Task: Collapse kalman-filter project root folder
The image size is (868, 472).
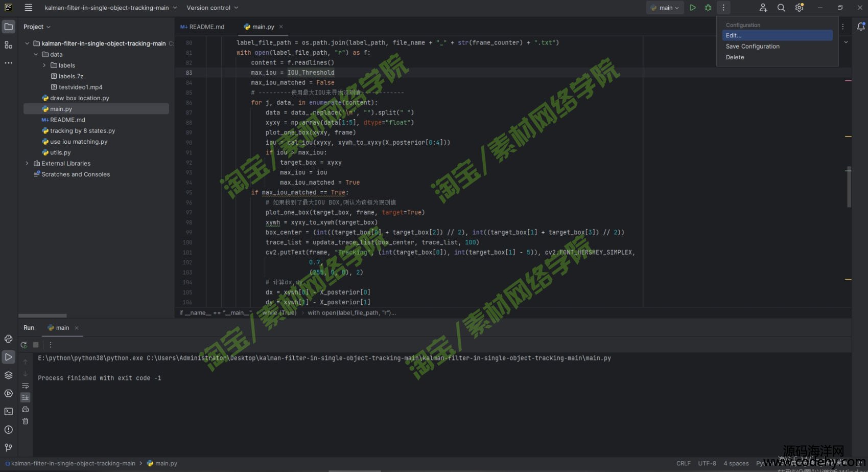Action: click(x=27, y=43)
